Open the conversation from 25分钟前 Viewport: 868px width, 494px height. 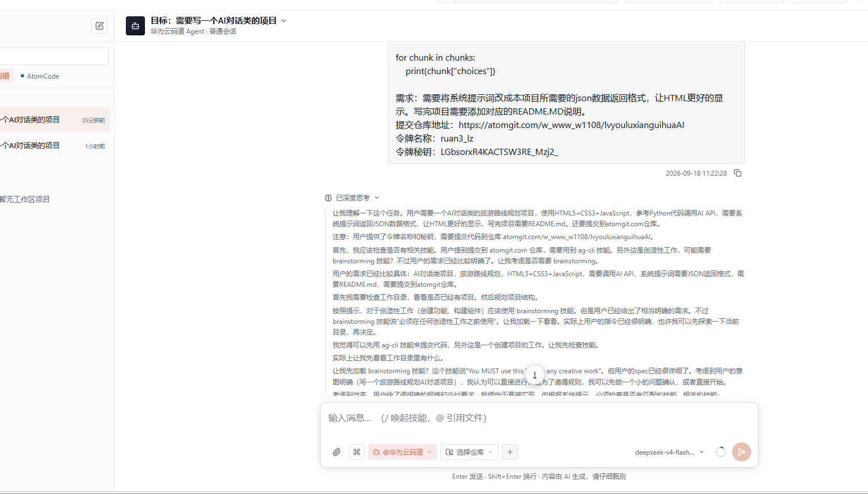53,120
